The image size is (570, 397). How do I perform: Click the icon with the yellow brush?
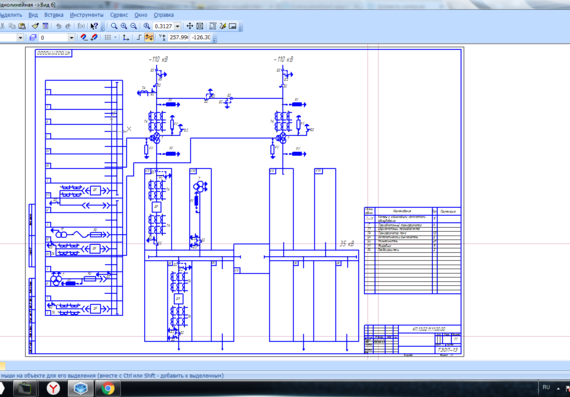pos(223,26)
